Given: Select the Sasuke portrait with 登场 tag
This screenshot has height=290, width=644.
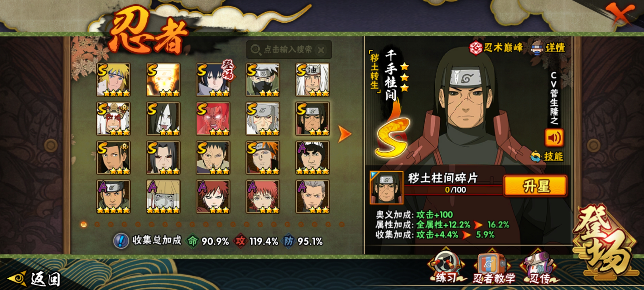Looking at the screenshot, I should 213,80.
